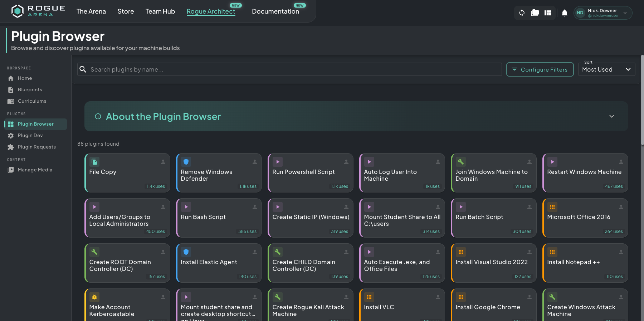This screenshot has width=644, height=321.
Task: Click the author icon on Restart Windows Machine card
Action: 621,162
